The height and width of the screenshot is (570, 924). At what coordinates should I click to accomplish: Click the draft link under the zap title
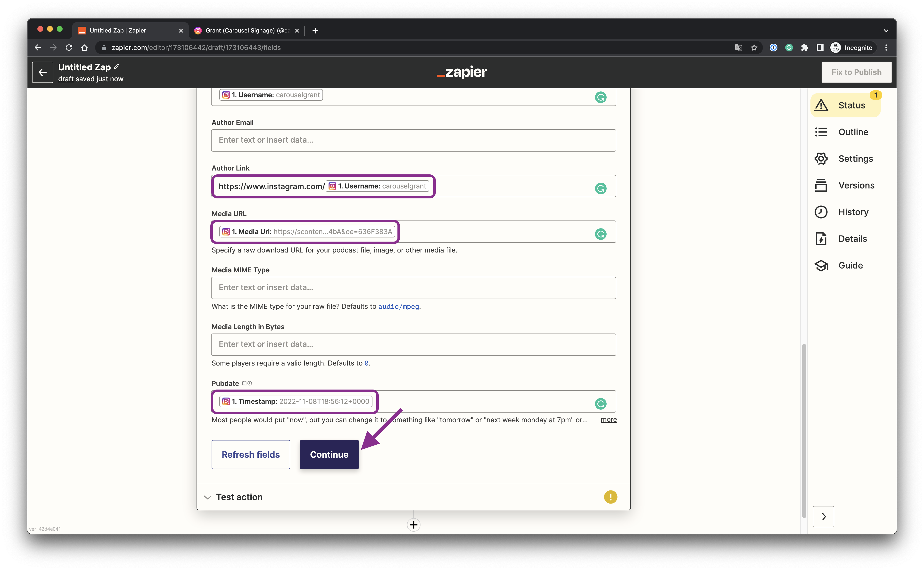click(x=66, y=79)
